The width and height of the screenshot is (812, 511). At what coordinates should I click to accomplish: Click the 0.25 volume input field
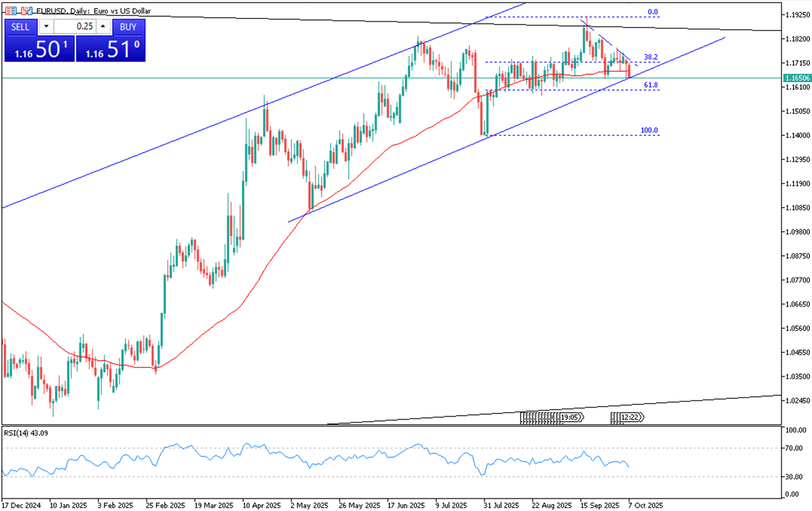tap(74, 27)
